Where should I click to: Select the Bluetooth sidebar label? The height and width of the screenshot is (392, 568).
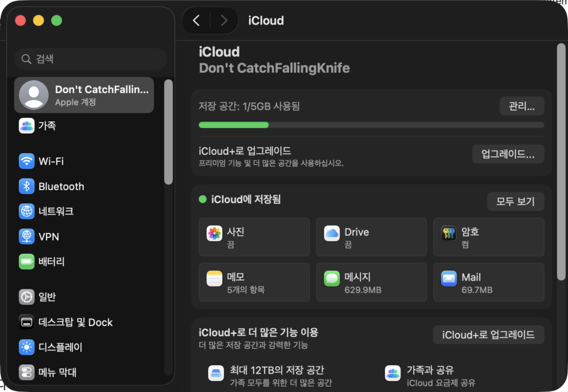point(61,186)
